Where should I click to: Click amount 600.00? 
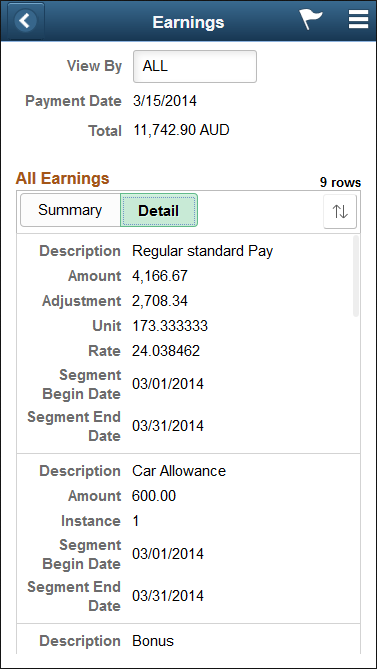point(154,496)
